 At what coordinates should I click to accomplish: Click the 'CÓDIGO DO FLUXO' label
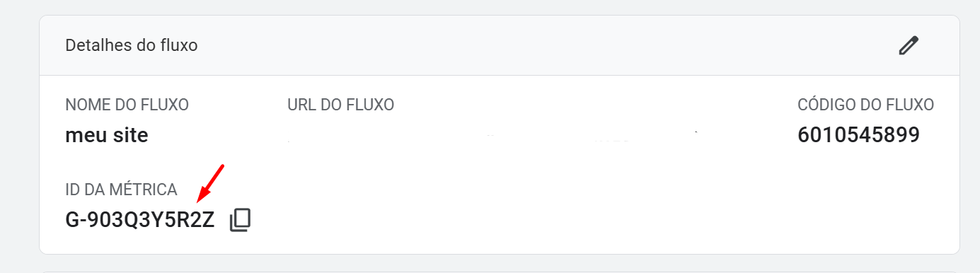point(866,105)
